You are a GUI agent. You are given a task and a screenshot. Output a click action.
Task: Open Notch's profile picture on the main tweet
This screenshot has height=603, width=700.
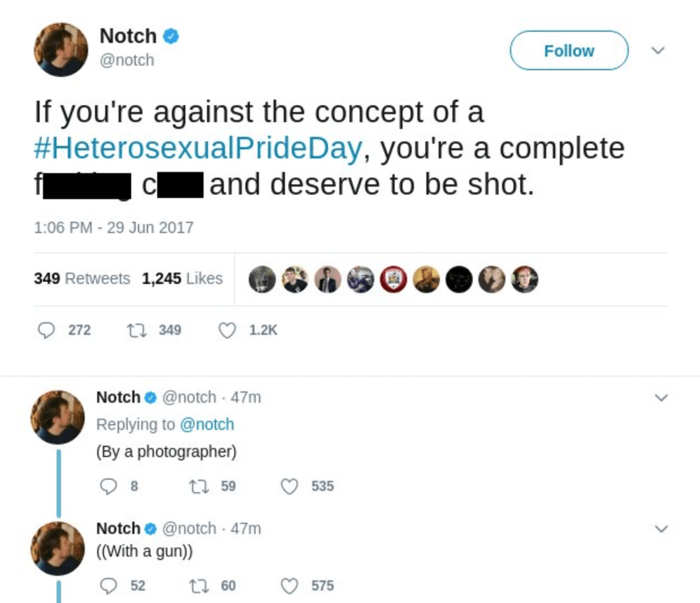point(61,50)
